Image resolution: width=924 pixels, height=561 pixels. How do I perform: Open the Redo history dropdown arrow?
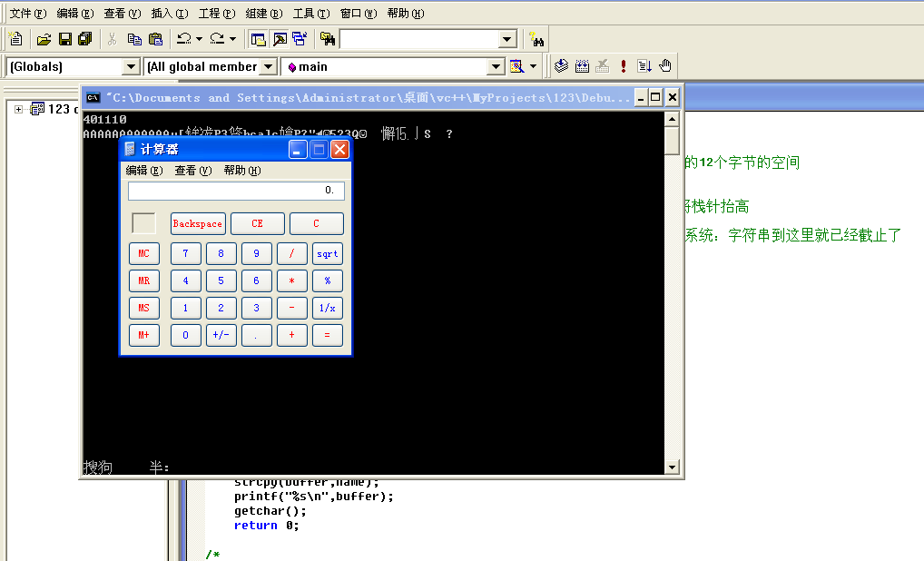click(x=232, y=39)
